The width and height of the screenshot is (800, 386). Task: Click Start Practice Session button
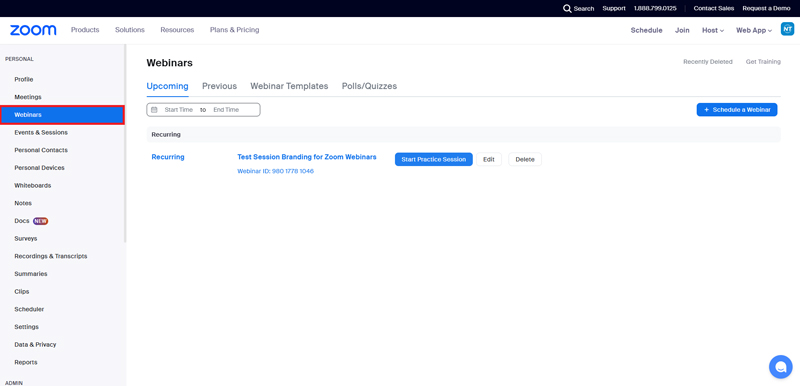tap(434, 160)
